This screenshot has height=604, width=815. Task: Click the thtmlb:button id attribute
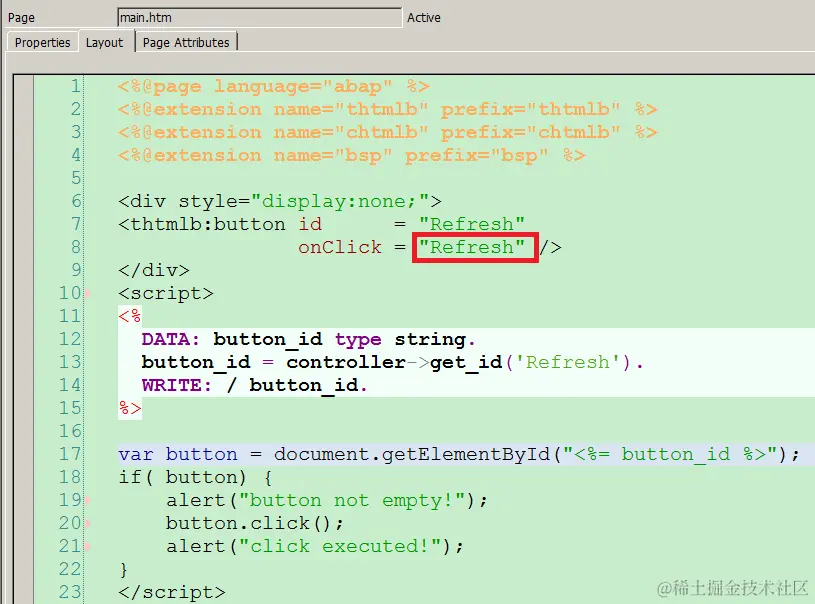pyautogui.click(x=310, y=224)
